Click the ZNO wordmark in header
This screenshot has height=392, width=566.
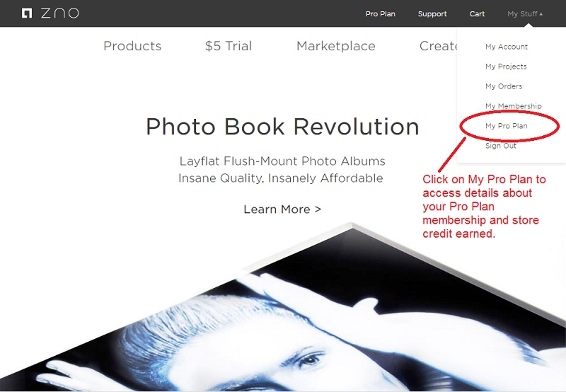pyautogui.click(x=60, y=13)
